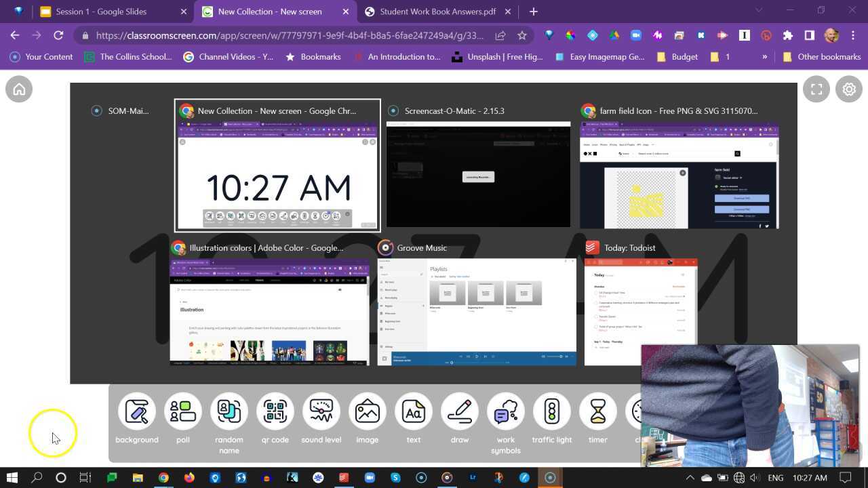The width and height of the screenshot is (868, 488).
Task: Add an image widget
Action: (368, 411)
